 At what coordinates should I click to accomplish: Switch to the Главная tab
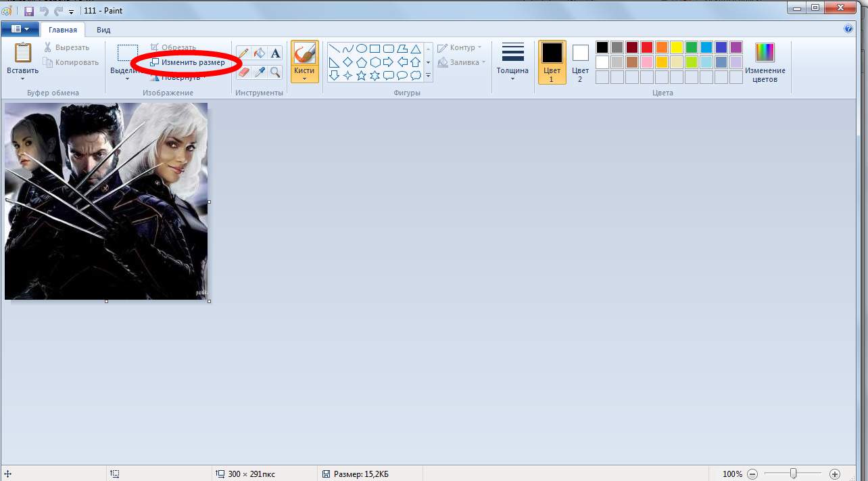coord(63,30)
